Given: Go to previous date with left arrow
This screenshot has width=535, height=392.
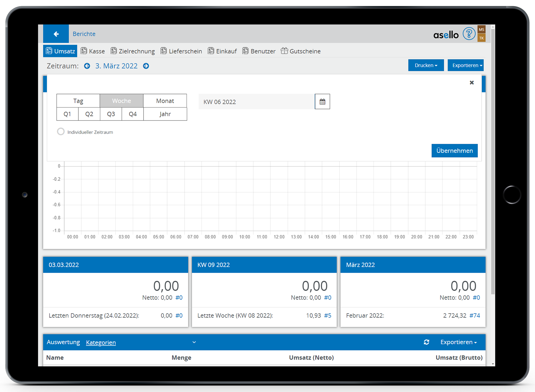Looking at the screenshot, I should 87,66.
